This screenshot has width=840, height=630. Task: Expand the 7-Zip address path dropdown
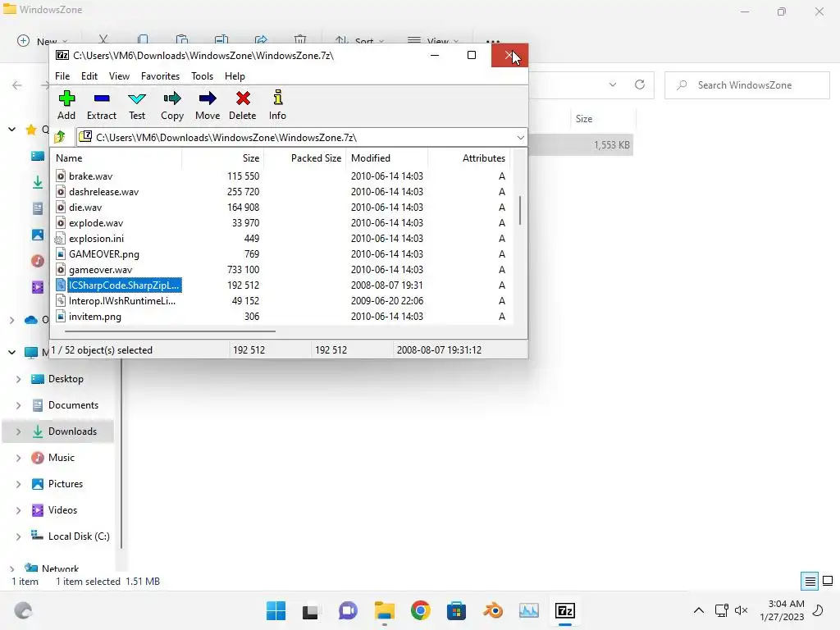[x=520, y=138]
